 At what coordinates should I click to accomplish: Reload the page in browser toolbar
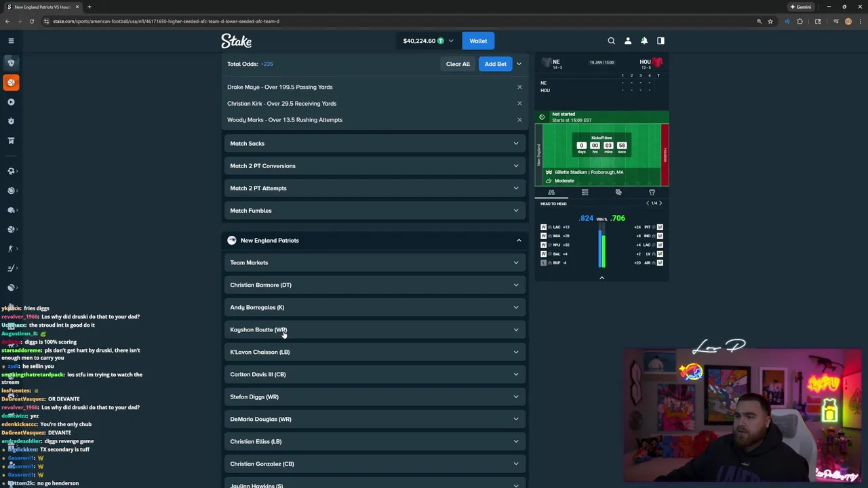[x=32, y=21]
